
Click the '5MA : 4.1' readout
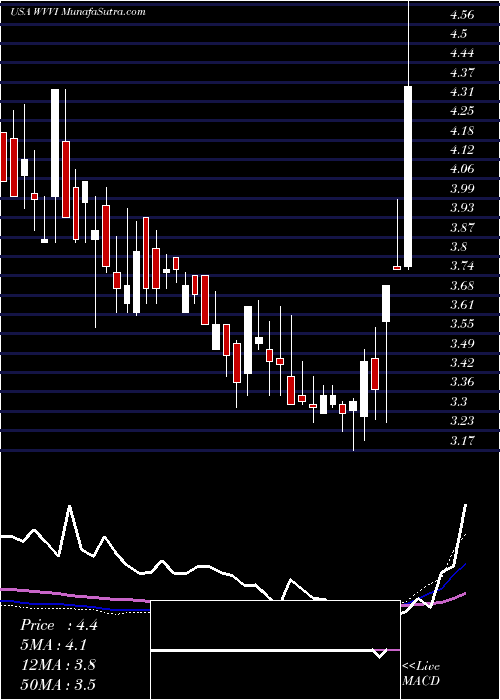tap(54, 645)
